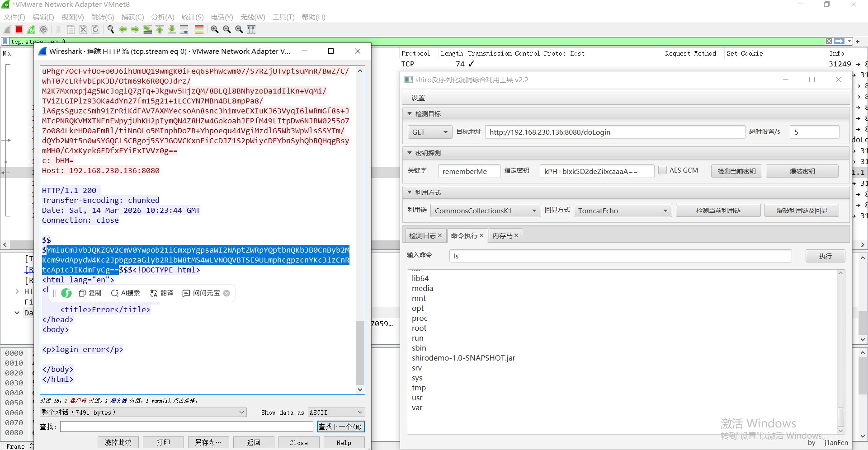Image resolution: width=868 pixels, height=450 pixels.
Task: Click Copy icon in selection popup
Action: pos(90,293)
